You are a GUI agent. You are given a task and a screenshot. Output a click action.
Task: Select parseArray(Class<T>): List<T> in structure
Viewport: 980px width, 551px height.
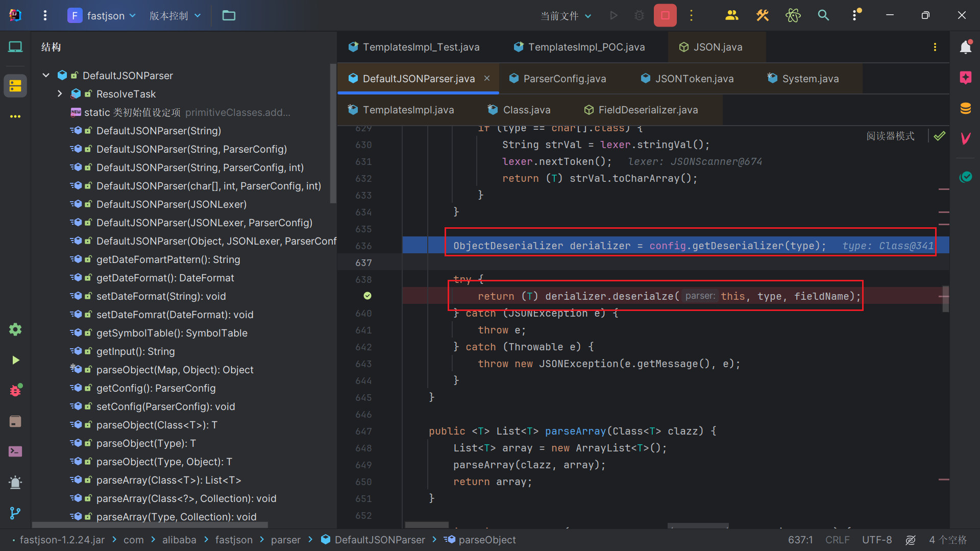(x=168, y=480)
